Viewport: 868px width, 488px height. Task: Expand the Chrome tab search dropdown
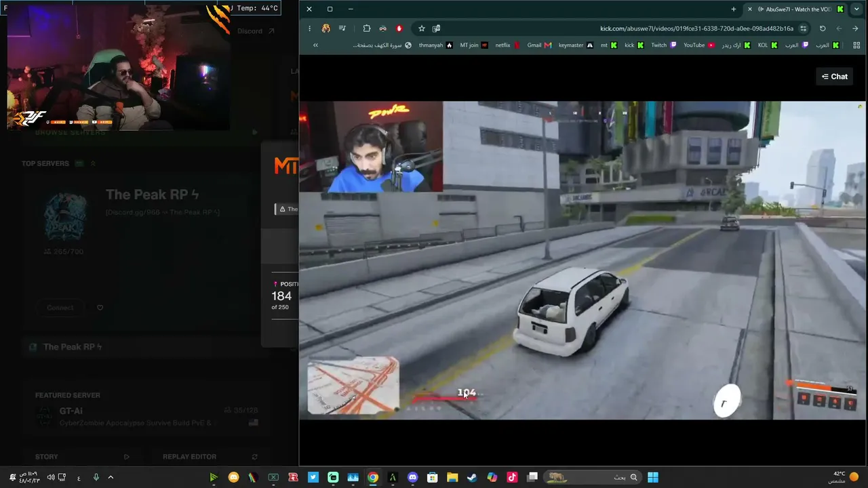(856, 9)
